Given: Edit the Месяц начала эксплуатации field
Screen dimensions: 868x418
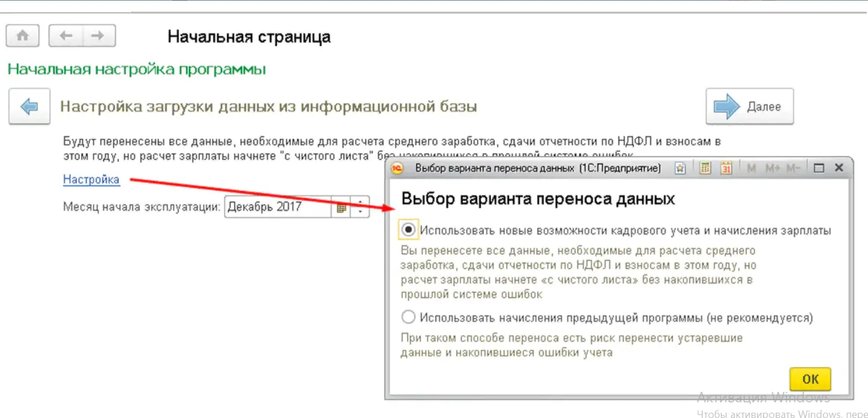Looking at the screenshot, I should 278,207.
